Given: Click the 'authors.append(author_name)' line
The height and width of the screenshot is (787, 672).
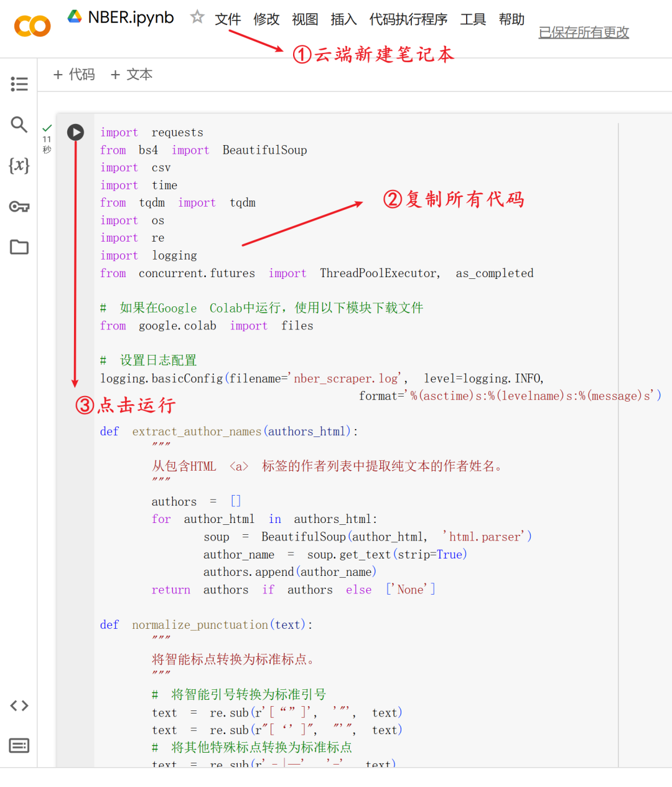Looking at the screenshot, I should [289, 572].
